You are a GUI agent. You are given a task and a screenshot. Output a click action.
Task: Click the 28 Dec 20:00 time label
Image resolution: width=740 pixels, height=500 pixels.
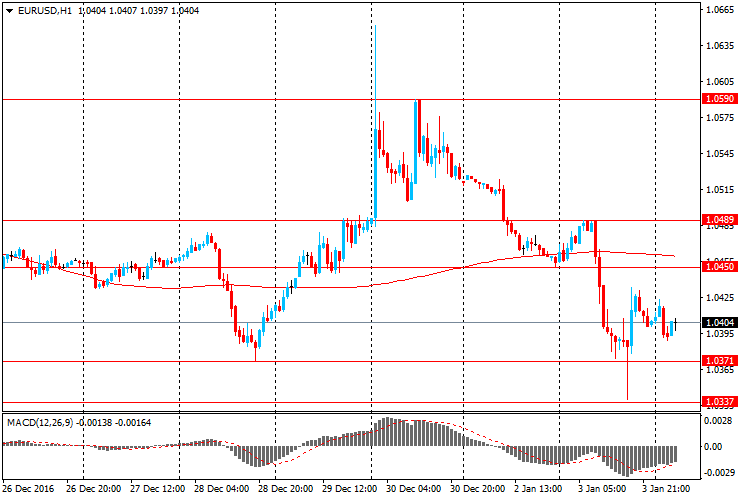point(285,489)
